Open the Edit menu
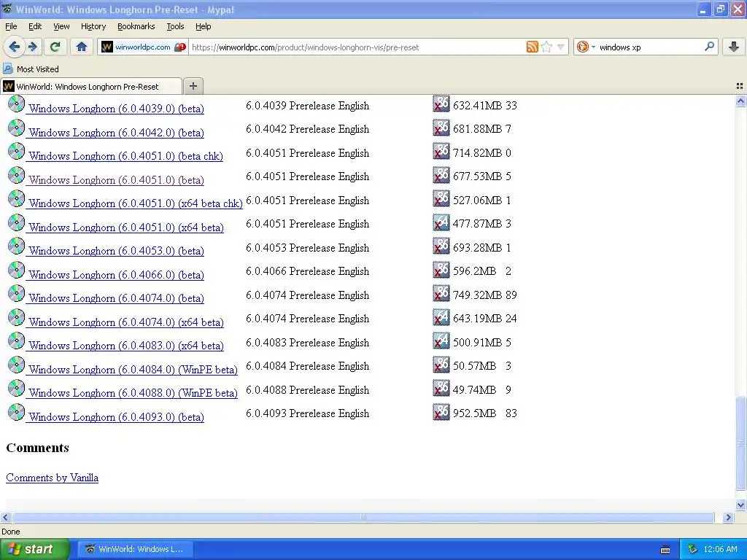The width and height of the screenshot is (747, 560). coord(35,26)
